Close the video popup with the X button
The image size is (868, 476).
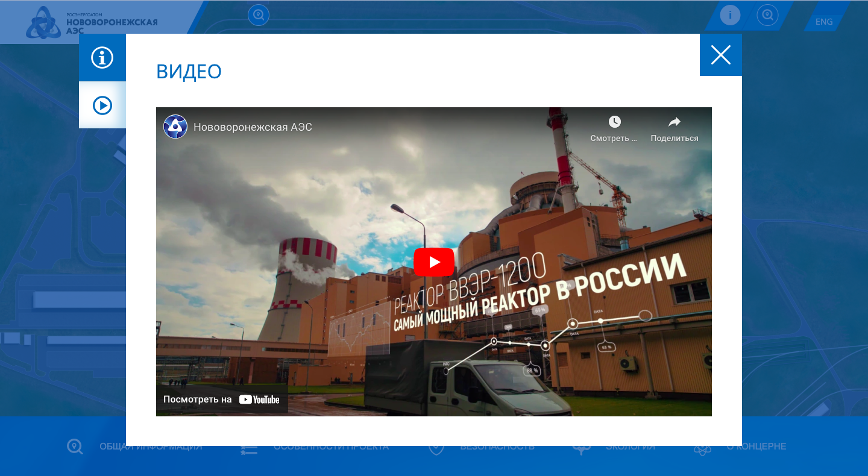click(720, 55)
